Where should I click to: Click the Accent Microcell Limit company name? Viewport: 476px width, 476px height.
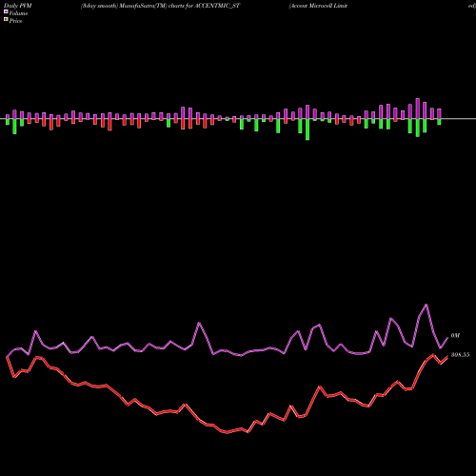click(x=318, y=6)
